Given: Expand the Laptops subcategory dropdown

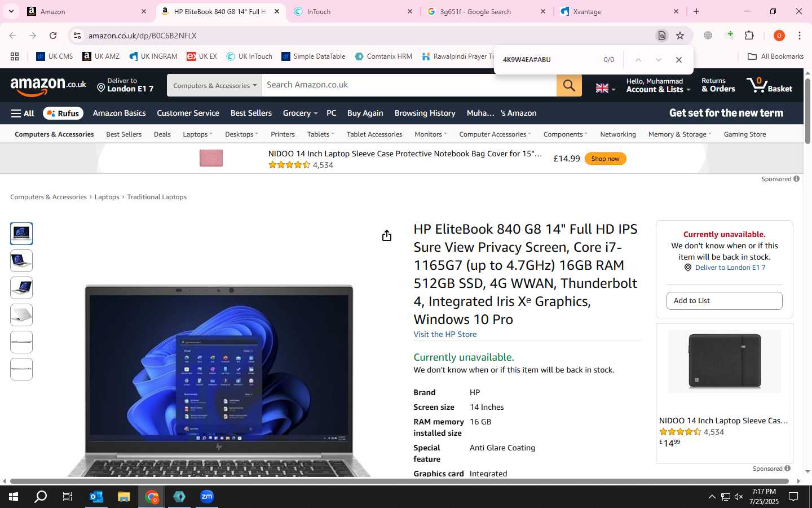Looking at the screenshot, I should [197, 134].
